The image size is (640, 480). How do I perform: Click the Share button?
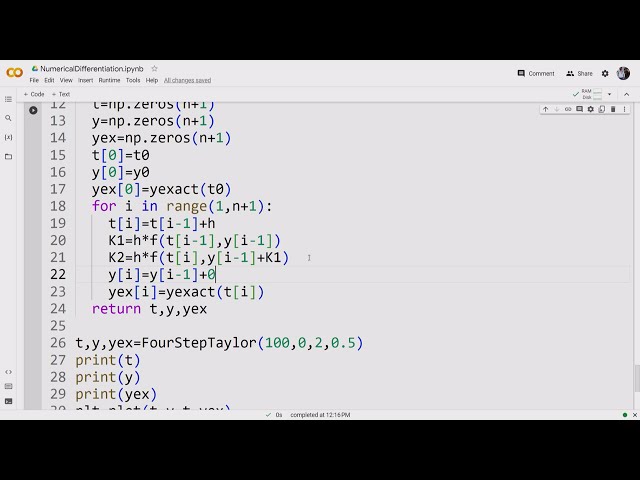coord(579,73)
